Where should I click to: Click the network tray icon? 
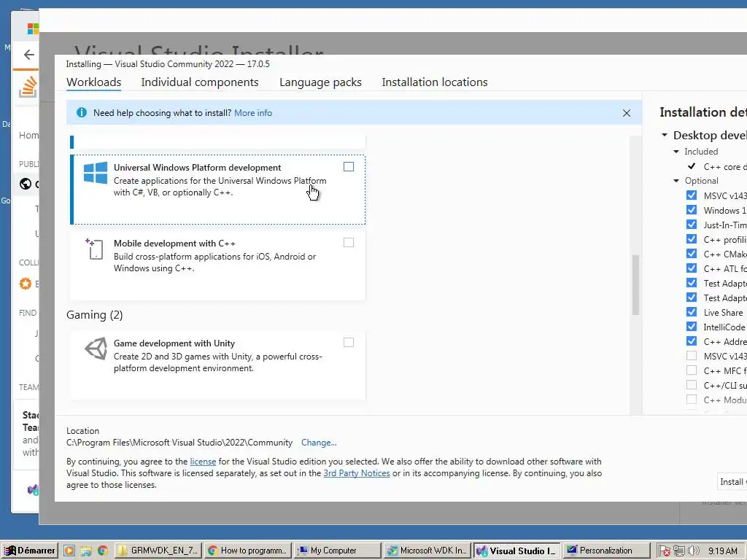coord(679,551)
